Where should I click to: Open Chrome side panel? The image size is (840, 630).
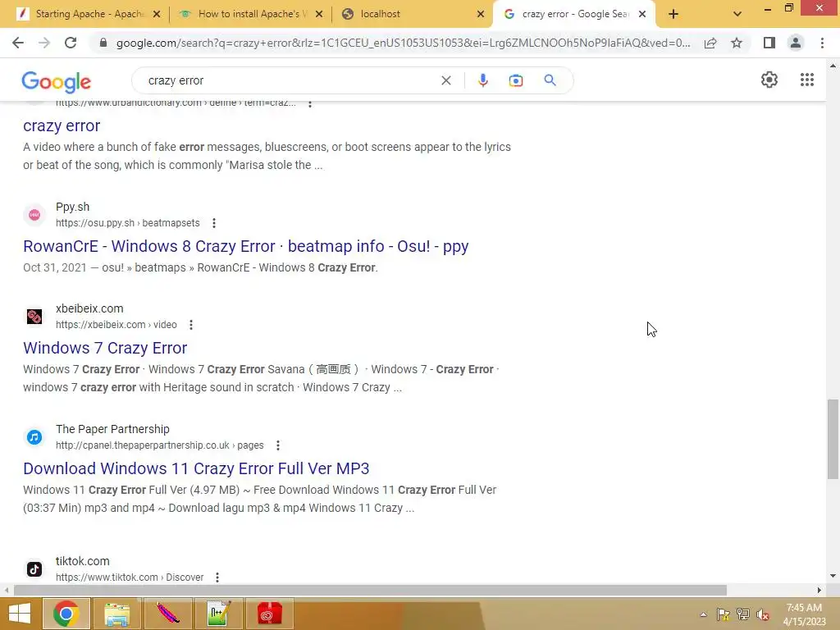point(769,43)
